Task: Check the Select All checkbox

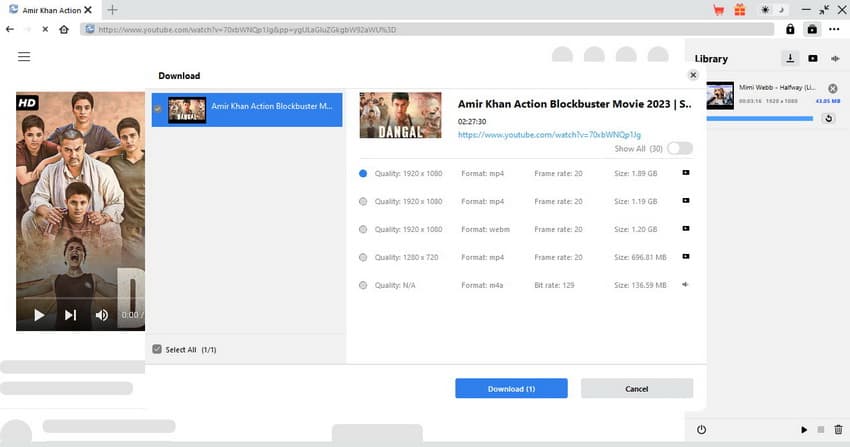Action: (157, 350)
